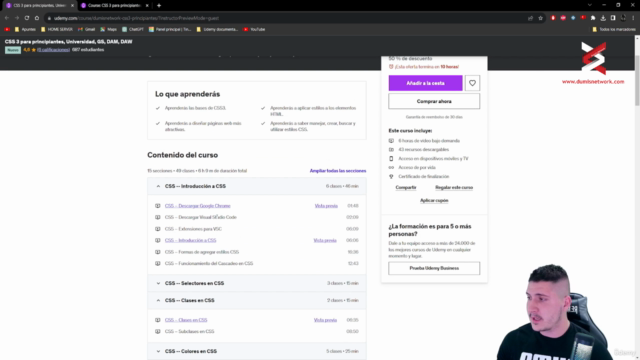This screenshot has height=360, width=640.
Task: Click the video icon beside Introducción a CSS lecture
Action: coord(158,240)
